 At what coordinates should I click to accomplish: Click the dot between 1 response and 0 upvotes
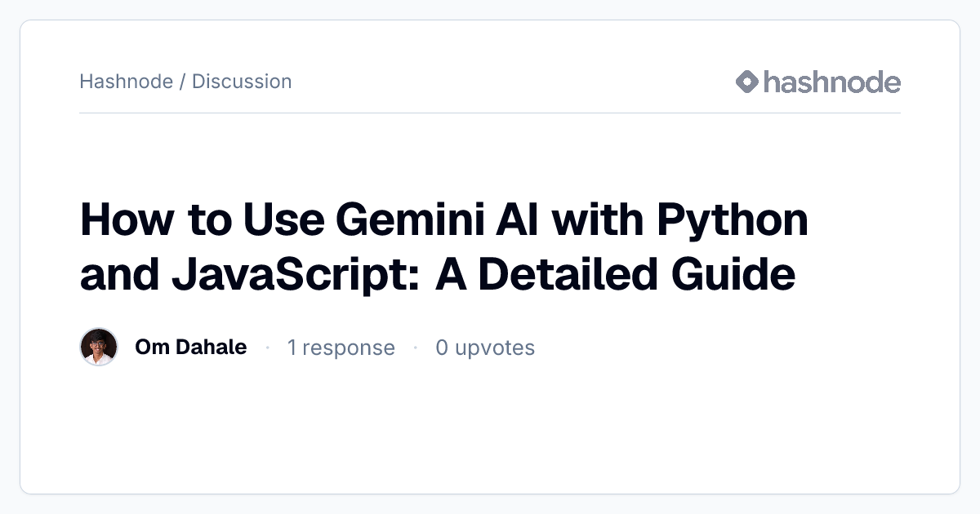pos(415,348)
